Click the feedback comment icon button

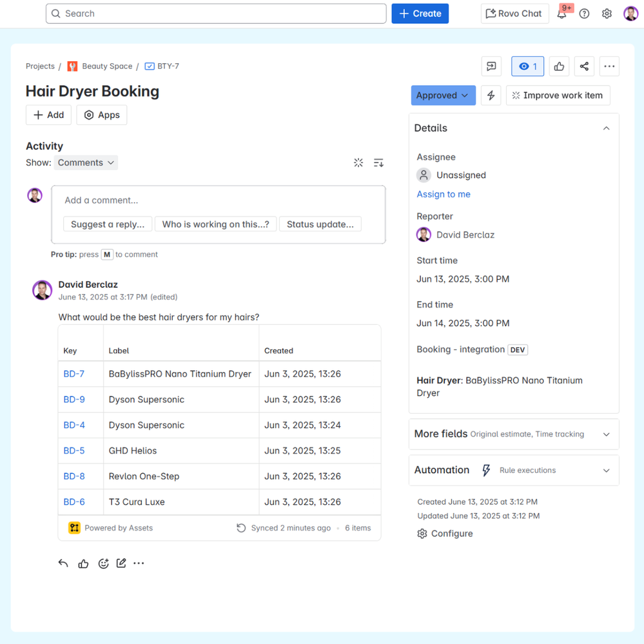[491, 66]
